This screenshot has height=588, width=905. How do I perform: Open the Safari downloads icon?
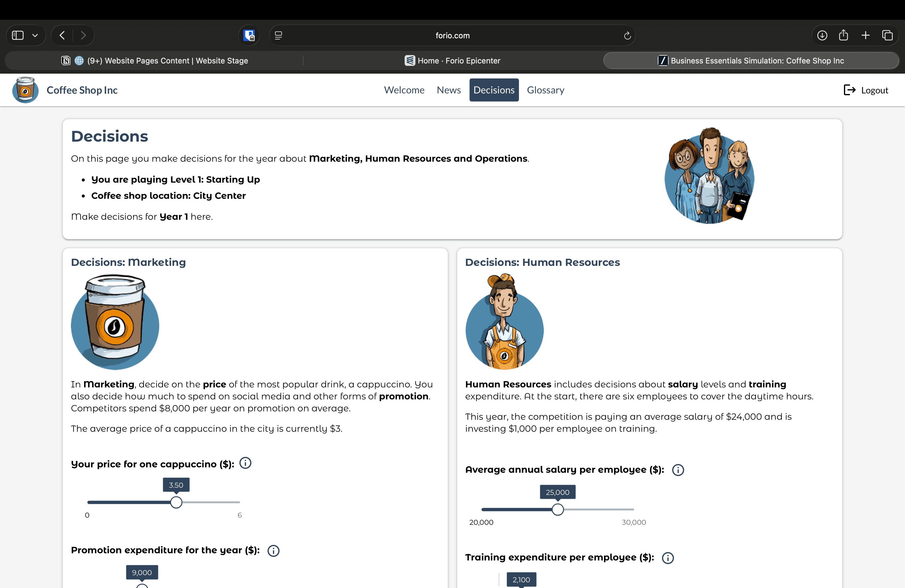pos(822,35)
